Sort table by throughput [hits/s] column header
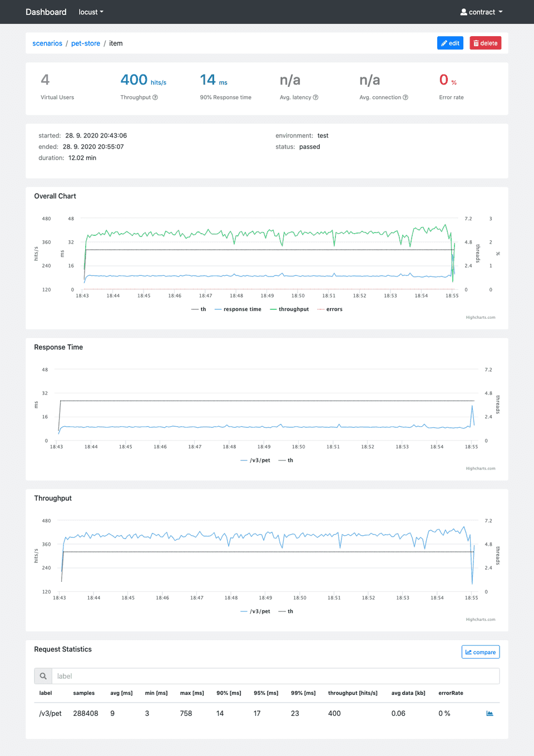Screen dimensions: 534x756 pos(353,693)
